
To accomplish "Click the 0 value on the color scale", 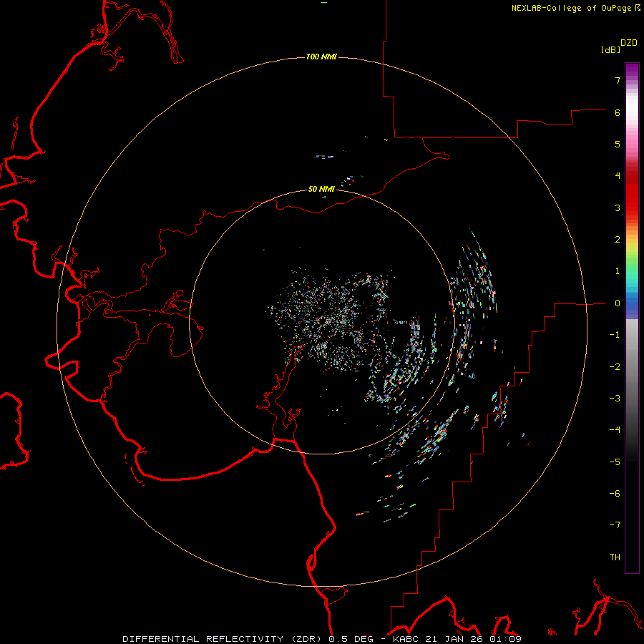I will coord(618,303).
